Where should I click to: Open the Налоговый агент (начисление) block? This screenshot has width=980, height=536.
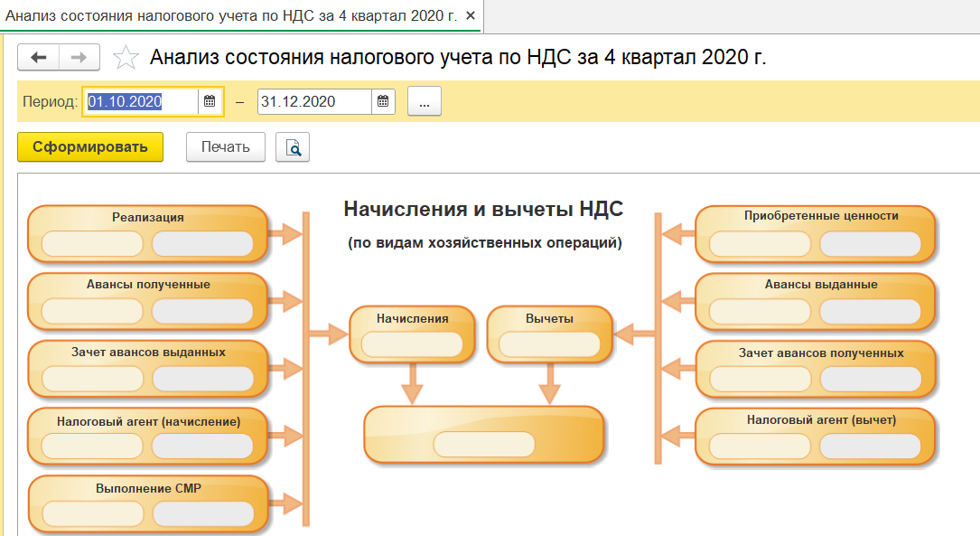pyautogui.click(x=148, y=437)
